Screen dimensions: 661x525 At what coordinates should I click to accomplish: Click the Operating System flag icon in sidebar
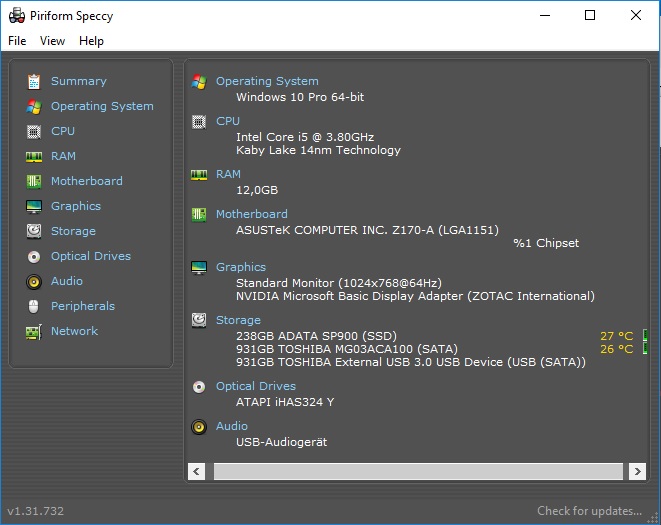pos(34,107)
